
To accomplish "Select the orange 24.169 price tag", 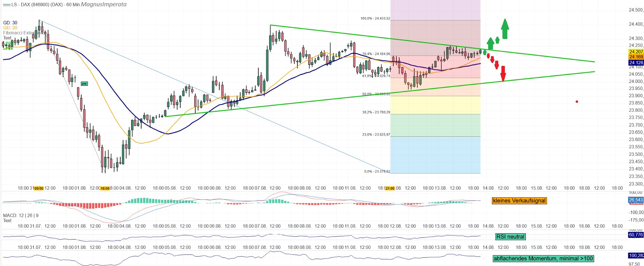I will pos(636,57).
